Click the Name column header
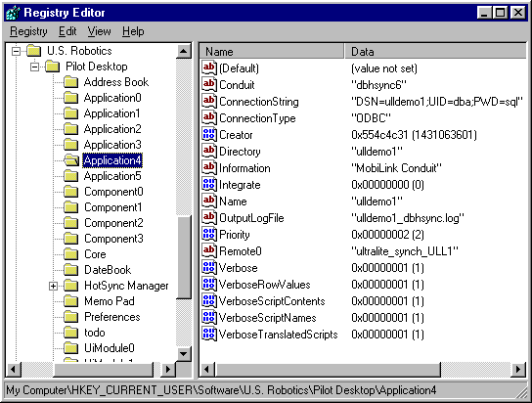This screenshot has height=403, width=532. [x=272, y=52]
